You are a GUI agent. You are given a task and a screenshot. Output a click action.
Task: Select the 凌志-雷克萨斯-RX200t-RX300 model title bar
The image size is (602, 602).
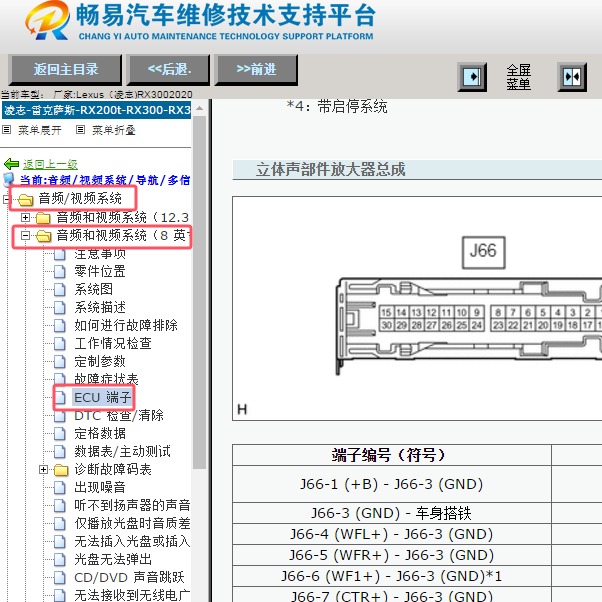(x=96, y=110)
